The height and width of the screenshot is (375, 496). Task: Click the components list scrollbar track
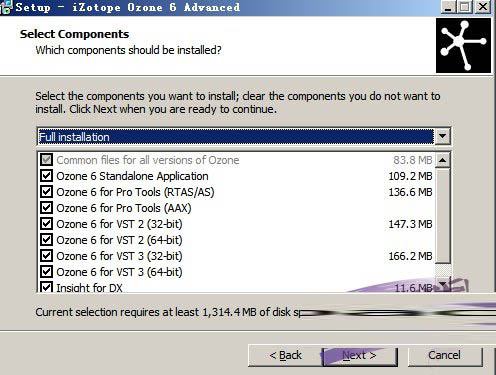point(443,222)
